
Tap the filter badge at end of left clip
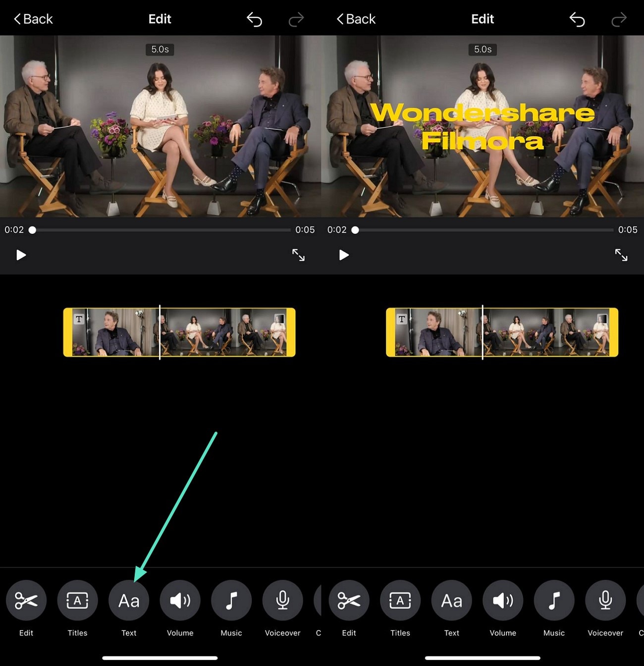279,319
